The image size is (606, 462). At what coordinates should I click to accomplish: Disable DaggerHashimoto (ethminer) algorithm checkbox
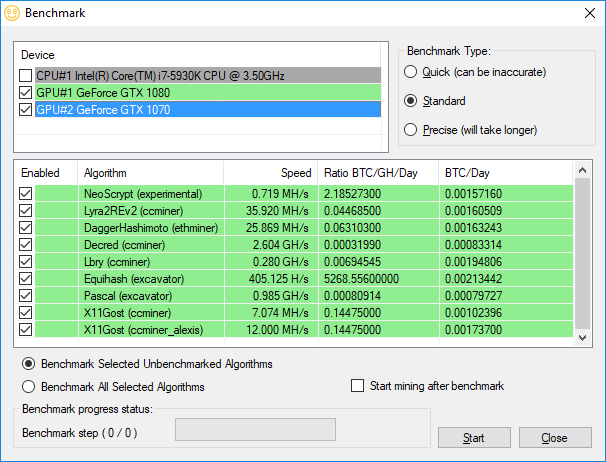coord(26,227)
